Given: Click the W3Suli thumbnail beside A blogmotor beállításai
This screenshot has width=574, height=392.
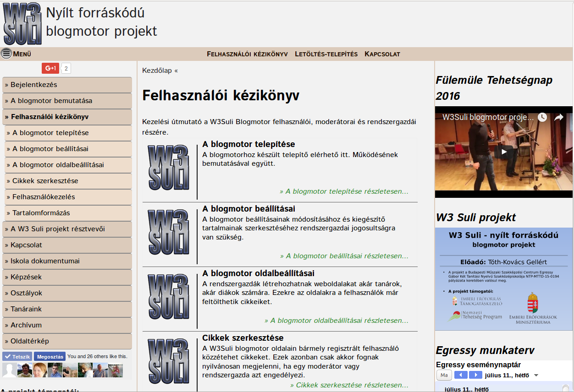Looking at the screenshot, I should [x=168, y=232].
